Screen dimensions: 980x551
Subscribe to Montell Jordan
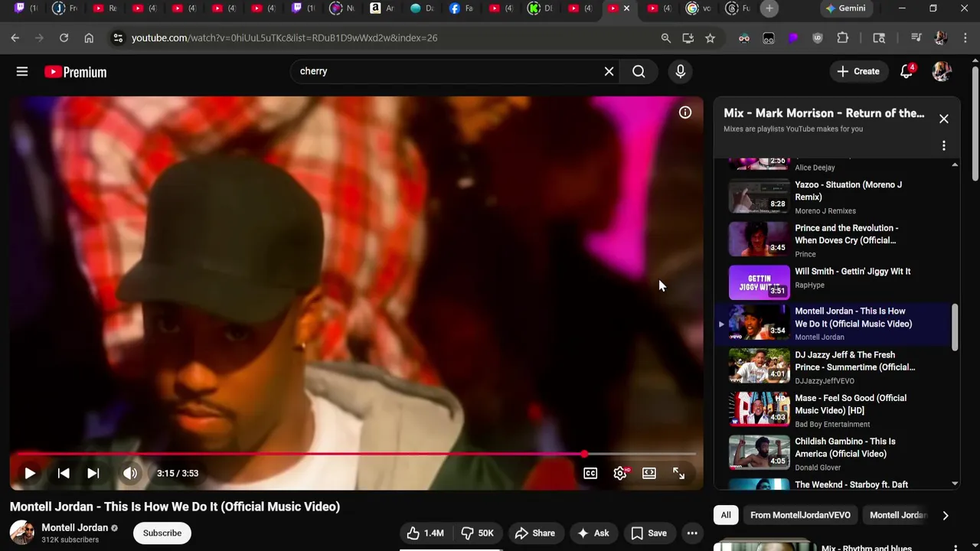pos(162,533)
